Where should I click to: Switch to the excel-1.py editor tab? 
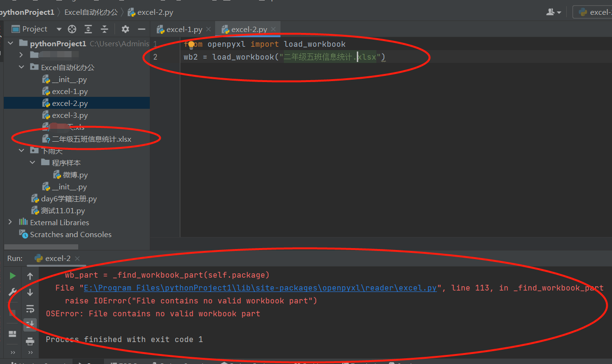coord(184,30)
